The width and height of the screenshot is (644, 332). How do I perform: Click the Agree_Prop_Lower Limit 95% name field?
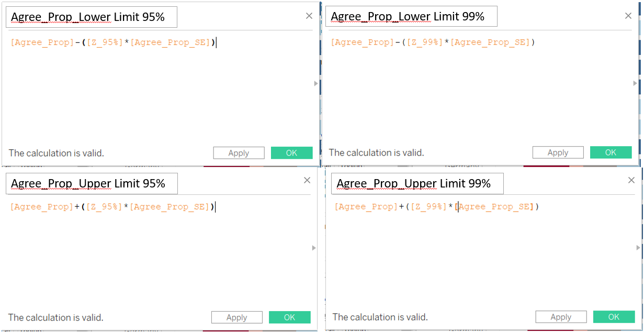(x=92, y=17)
